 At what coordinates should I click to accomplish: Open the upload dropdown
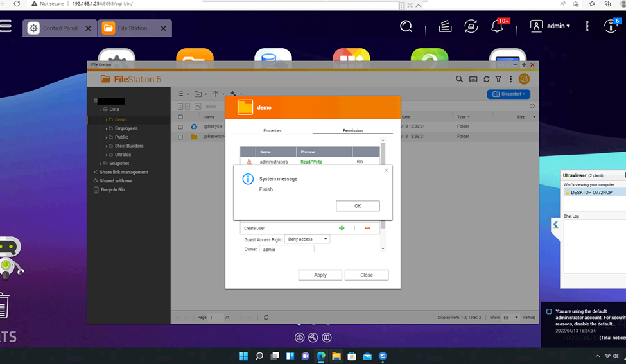coord(218,94)
